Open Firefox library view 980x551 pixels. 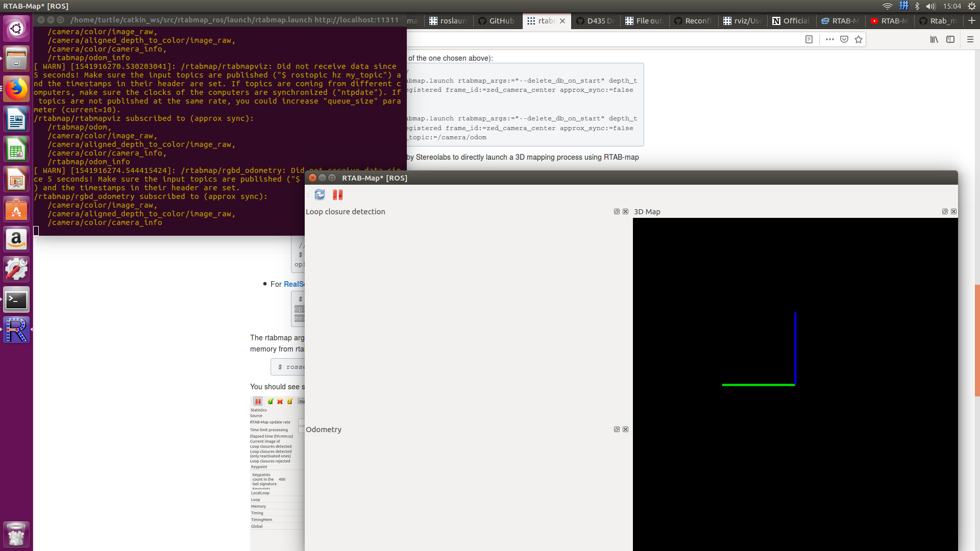(934, 39)
